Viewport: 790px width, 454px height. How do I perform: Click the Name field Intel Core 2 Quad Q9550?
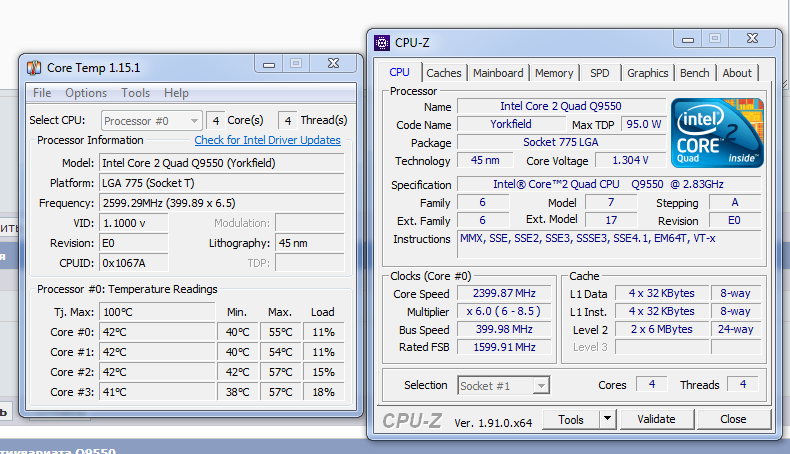coord(561,106)
